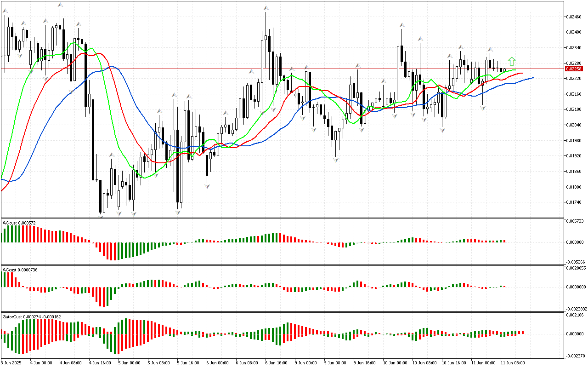Select the blue Alligator line's right end
The height and width of the screenshot is (368, 588).
pos(533,78)
